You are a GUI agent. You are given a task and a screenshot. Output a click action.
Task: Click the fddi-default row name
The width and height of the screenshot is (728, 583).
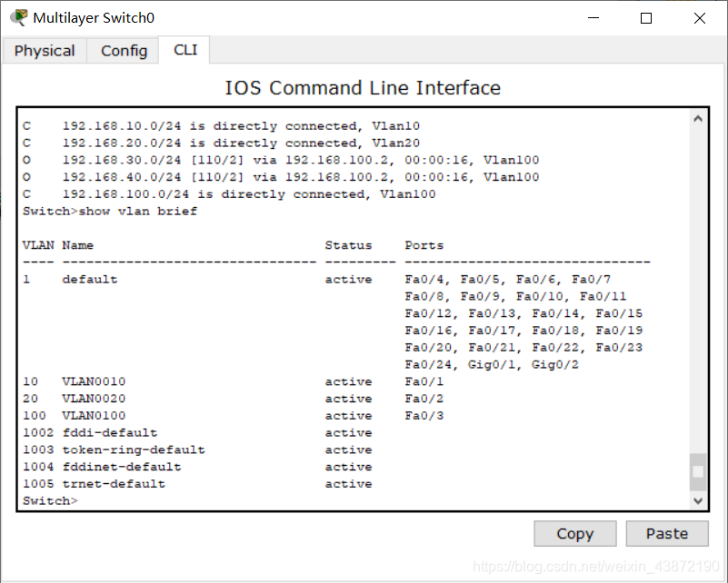coord(110,433)
